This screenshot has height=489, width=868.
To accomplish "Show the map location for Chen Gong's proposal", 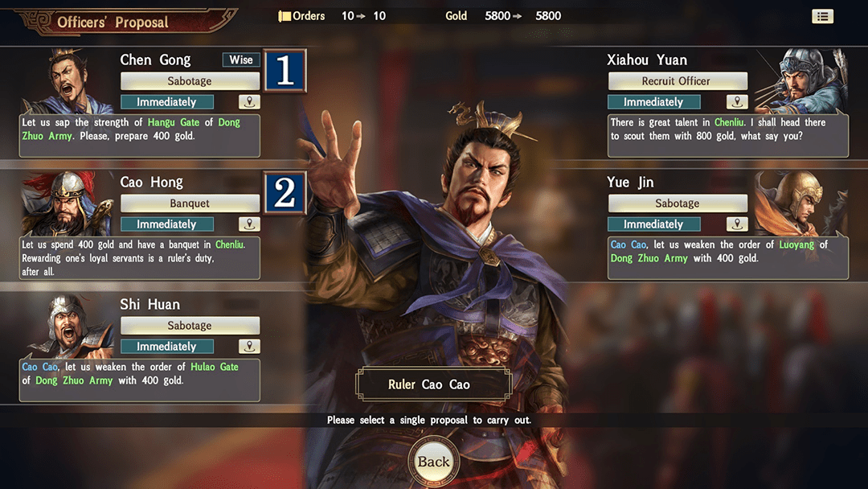I will coord(249,102).
